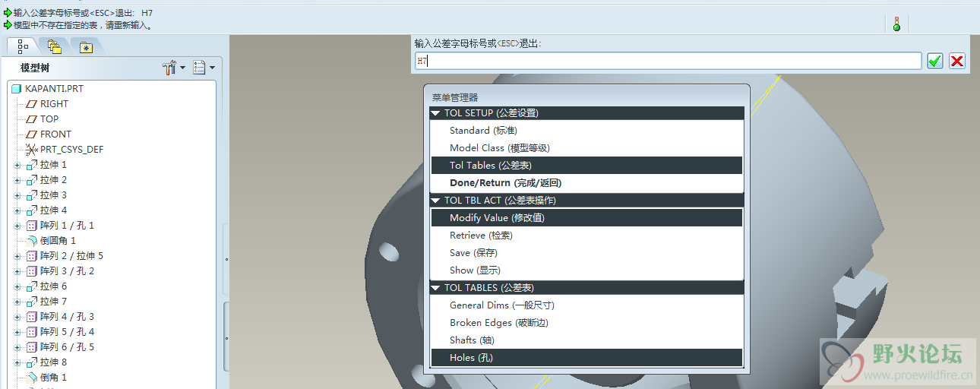980x389 pixels.
Task: Click inside the tolerance letter input field
Action: click(669, 61)
